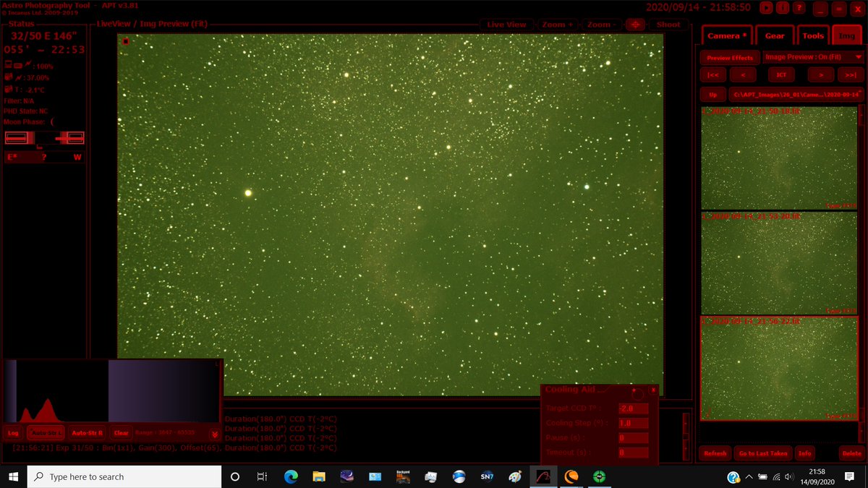The height and width of the screenshot is (488, 868).
Task: Click the histogram stretch gradient bar
Action: click(x=163, y=391)
